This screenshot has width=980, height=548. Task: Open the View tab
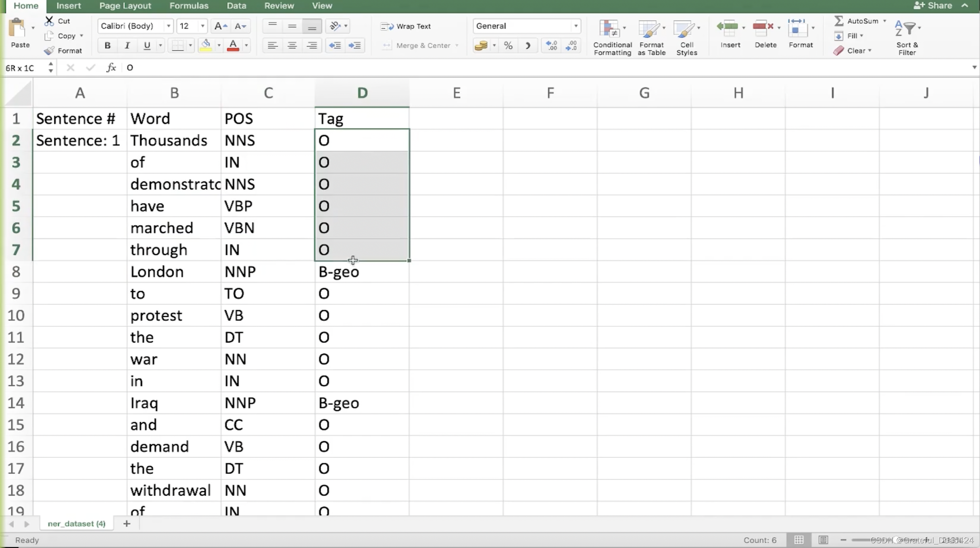322,6
